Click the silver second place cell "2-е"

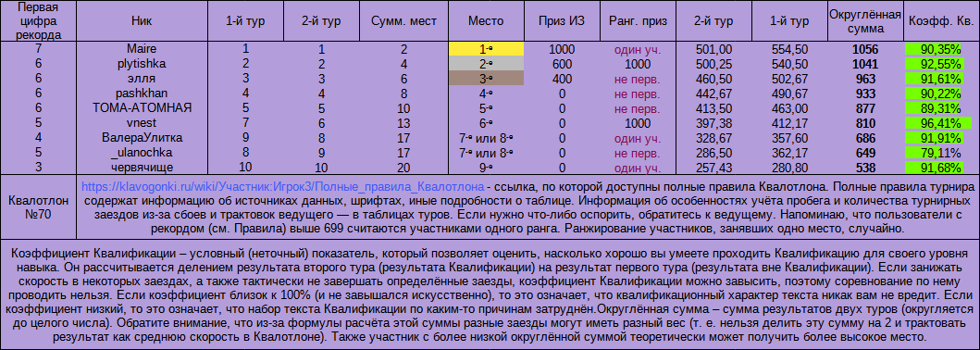tap(486, 64)
